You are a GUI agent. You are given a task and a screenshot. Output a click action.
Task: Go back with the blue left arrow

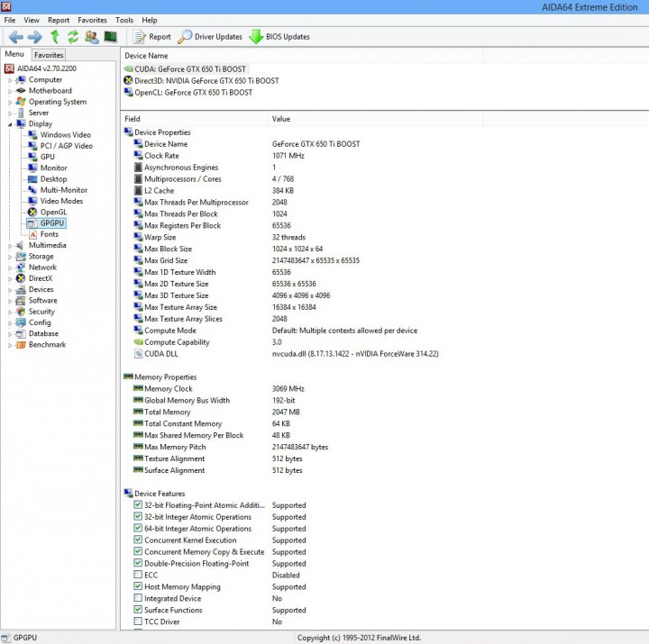pyautogui.click(x=15, y=37)
